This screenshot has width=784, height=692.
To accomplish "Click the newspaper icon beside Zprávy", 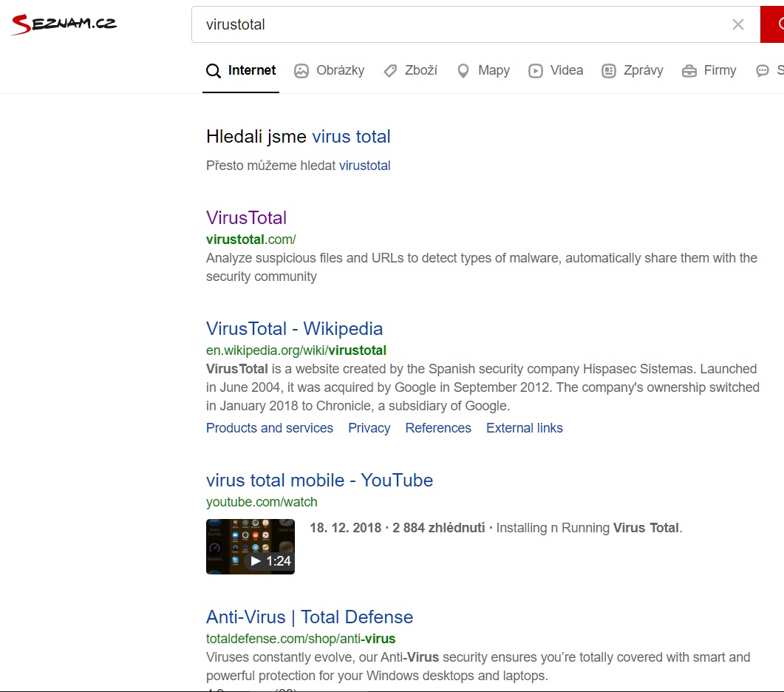I will tap(608, 71).
